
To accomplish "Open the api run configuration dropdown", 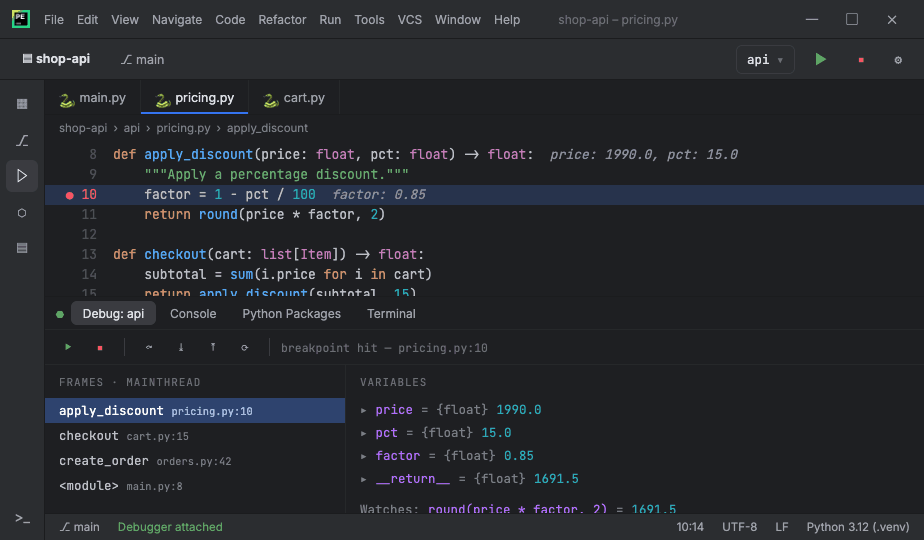I will pyautogui.click(x=765, y=60).
